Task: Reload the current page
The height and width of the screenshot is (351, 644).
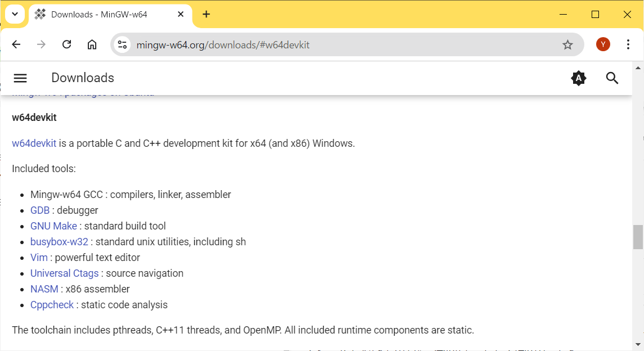Action: pos(66,45)
